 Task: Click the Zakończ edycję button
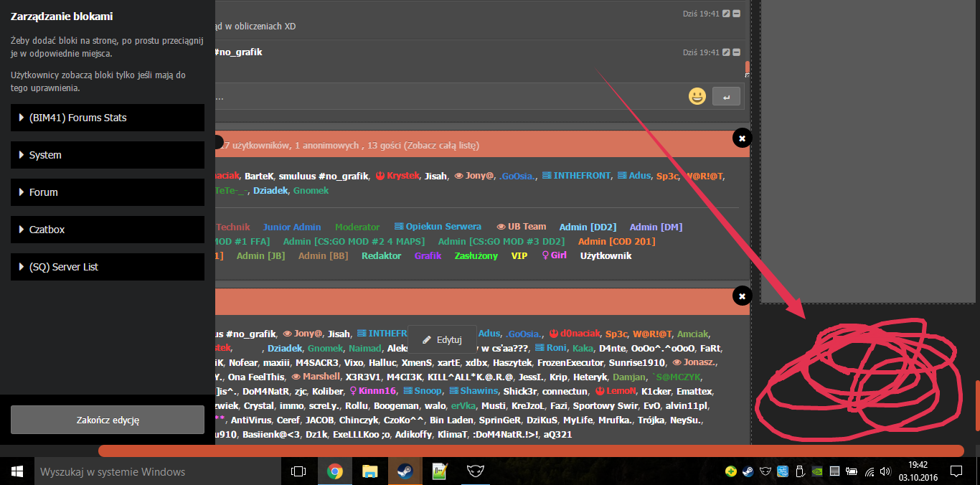point(108,420)
